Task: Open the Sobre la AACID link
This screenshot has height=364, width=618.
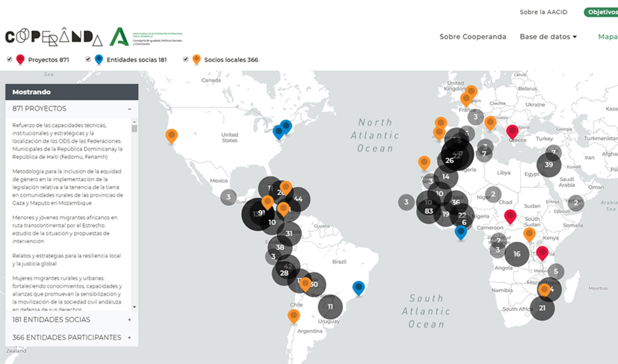Action: pos(543,12)
